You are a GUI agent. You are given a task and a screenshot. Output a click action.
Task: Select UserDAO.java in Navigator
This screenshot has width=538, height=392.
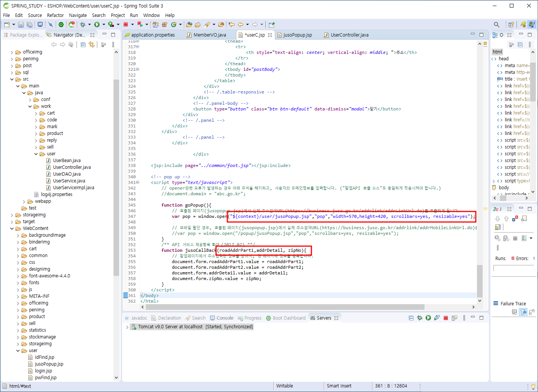[63, 174]
